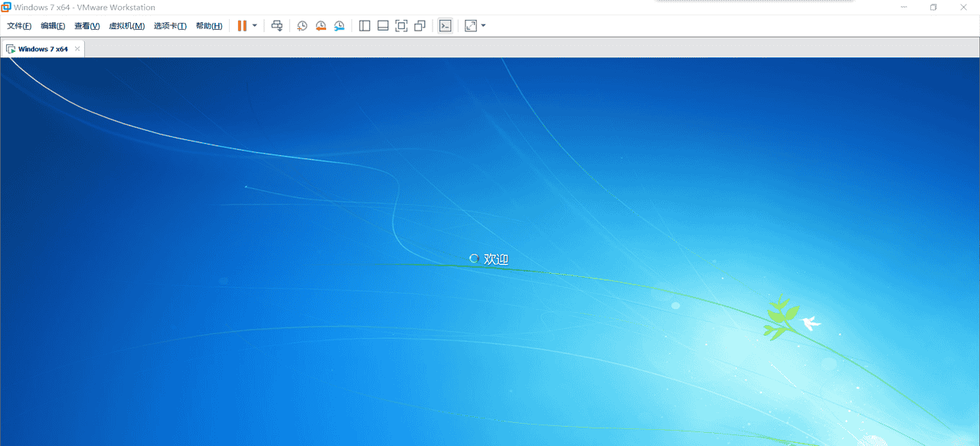
Task: Open the 文件 menu
Action: coord(18,25)
